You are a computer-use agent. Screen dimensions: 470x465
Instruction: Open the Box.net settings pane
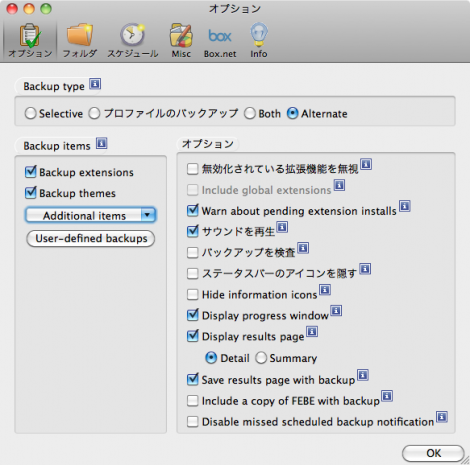click(x=220, y=40)
